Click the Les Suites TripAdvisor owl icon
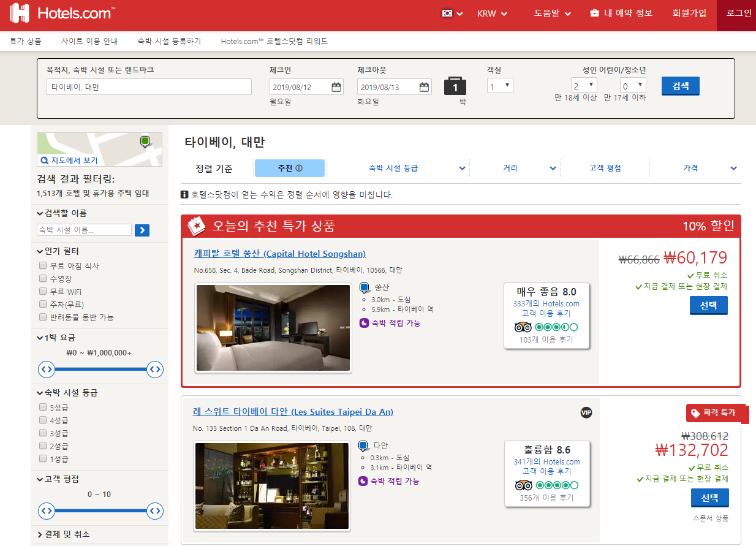The image size is (756, 546). point(523,485)
